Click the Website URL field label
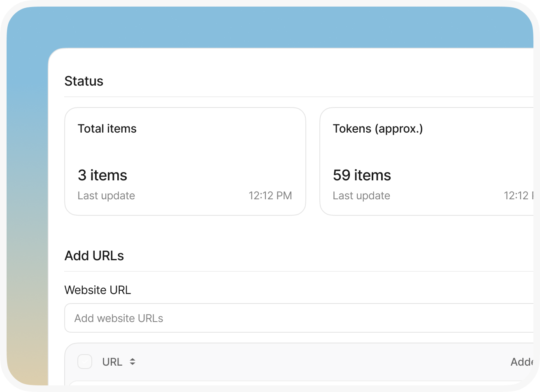This screenshot has width=540, height=392. (x=98, y=290)
